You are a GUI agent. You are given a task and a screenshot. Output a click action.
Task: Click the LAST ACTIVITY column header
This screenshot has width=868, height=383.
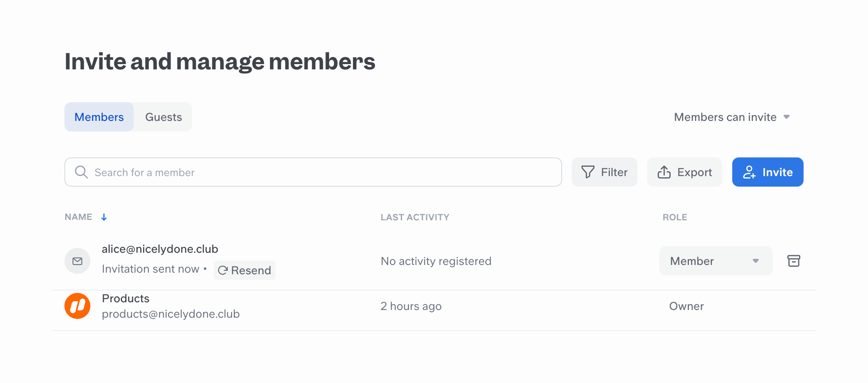[x=415, y=217]
